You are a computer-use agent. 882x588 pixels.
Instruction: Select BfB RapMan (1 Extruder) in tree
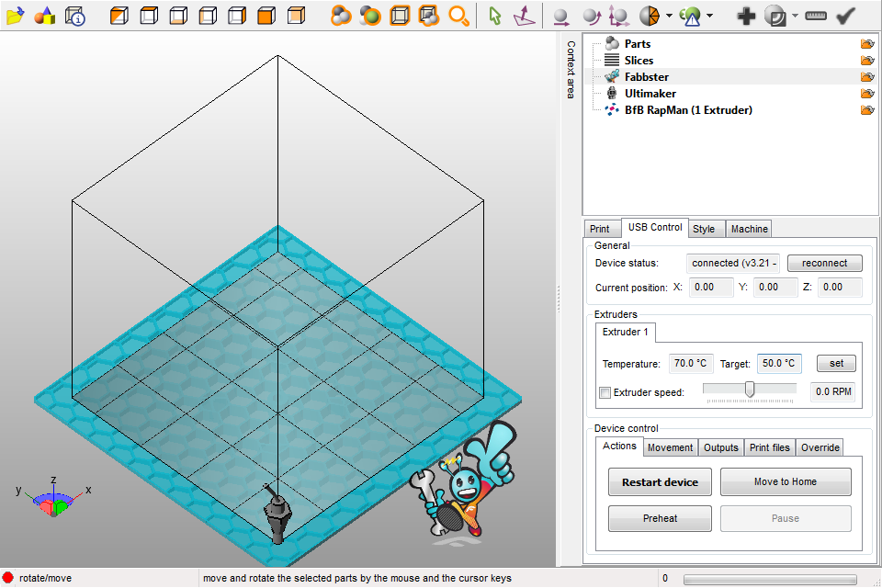687,110
